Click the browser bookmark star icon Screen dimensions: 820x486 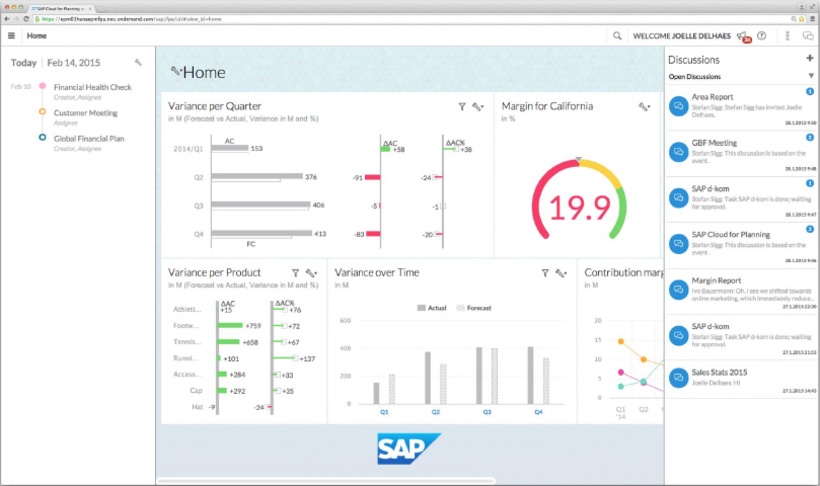point(802,19)
